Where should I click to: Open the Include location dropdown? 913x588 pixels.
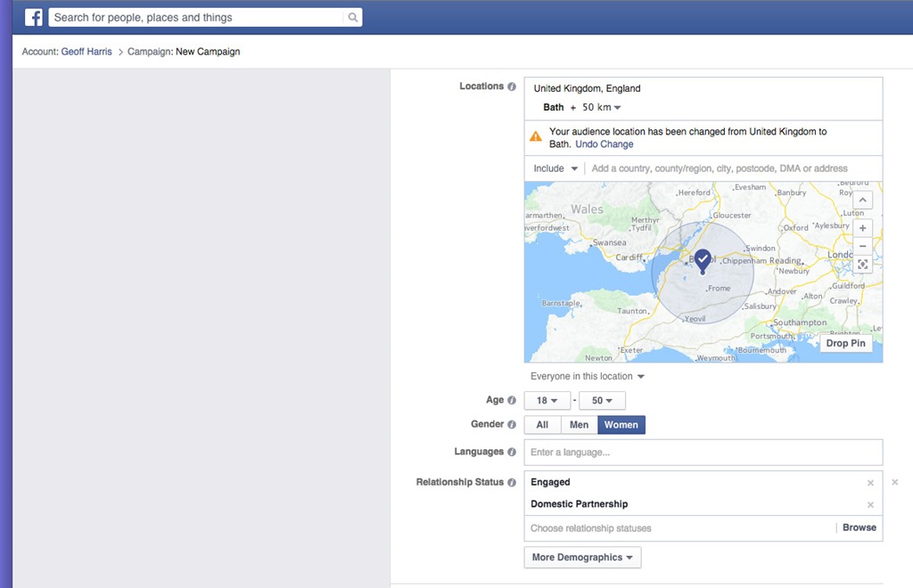tap(555, 168)
